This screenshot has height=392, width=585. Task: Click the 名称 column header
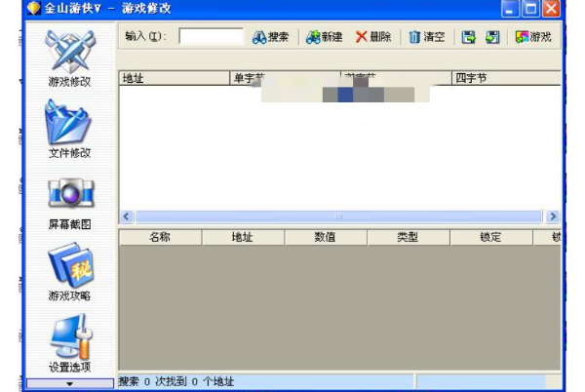[x=160, y=237]
